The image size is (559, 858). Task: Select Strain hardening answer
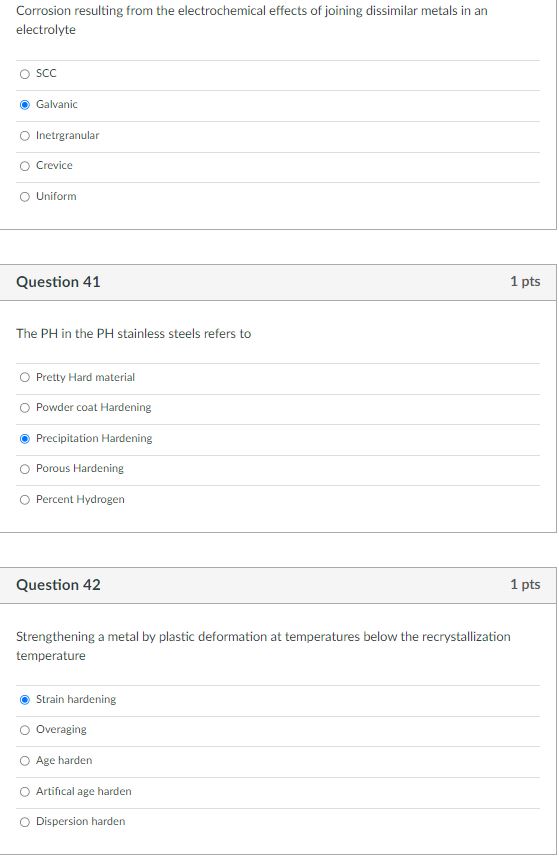[25, 700]
